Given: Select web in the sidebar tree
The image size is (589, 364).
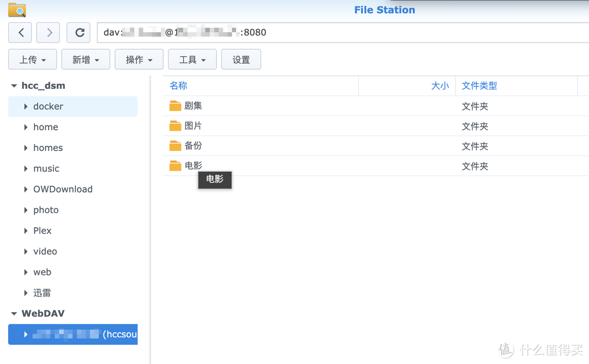Looking at the screenshot, I should (42, 272).
